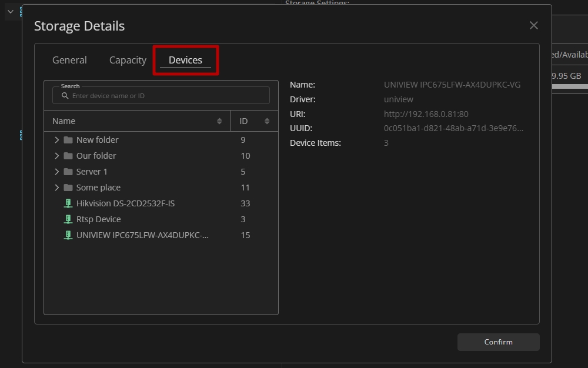Image resolution: width=588 pixels, height=368 pixels.
Task: Close the Storage Details dialog
Action: 534,25
